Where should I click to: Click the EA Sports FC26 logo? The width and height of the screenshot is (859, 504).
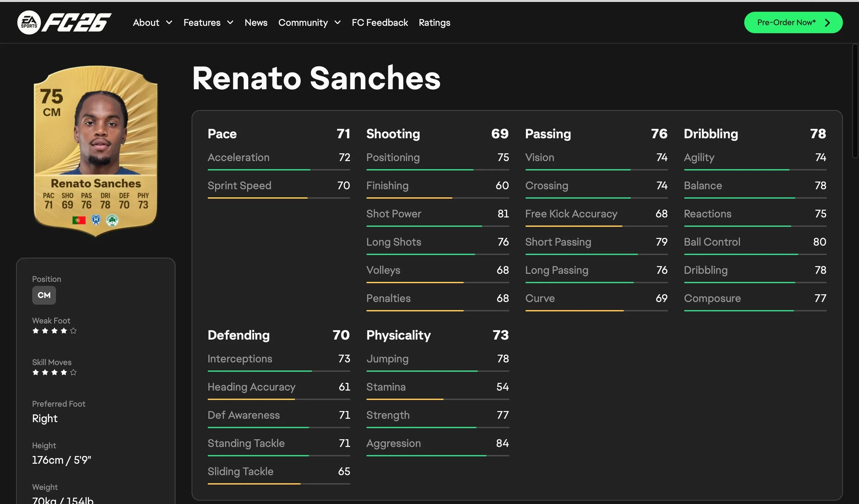coord(64,22)
